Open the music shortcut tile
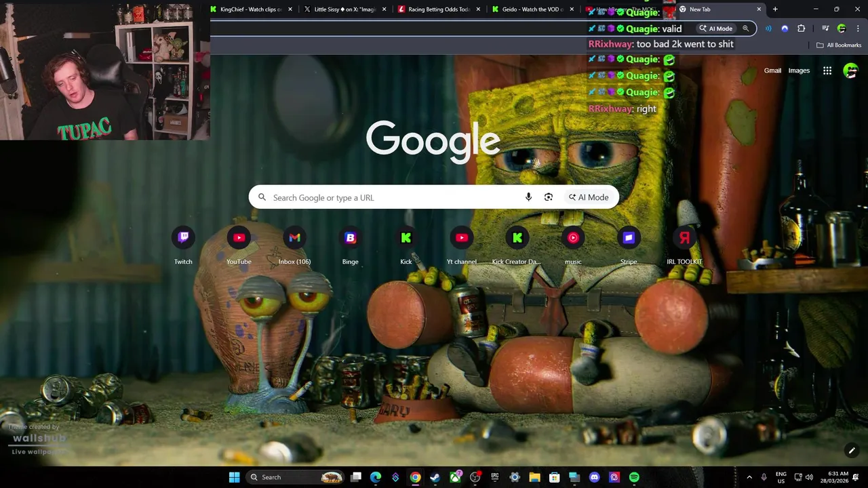 [573, 246]
